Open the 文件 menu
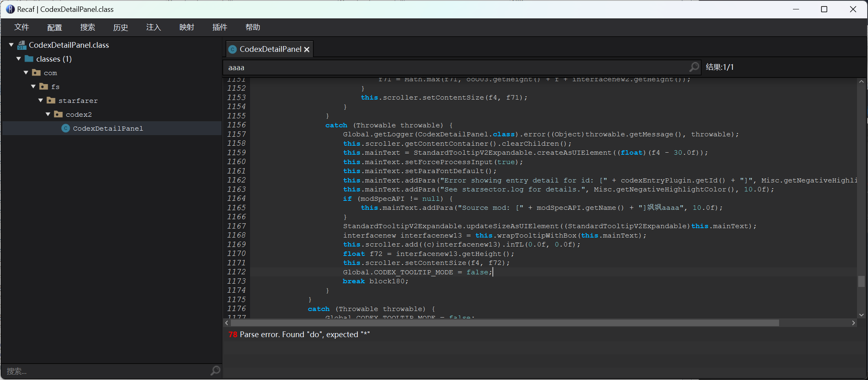Viewport: 868px width, 380px height. 22,27
